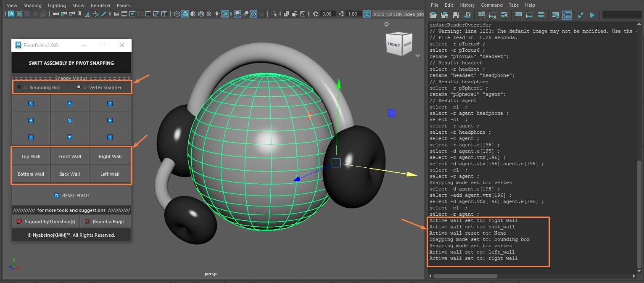Screen dimensions: 644x283
Task: Collapse the Snappy Modus section header
Action: click(71, 78)
